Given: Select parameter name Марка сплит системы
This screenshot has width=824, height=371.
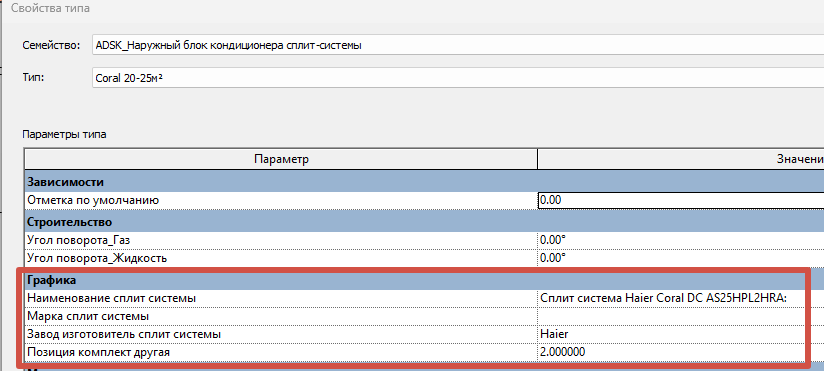Looking at the screenshot, I should [x=88, y=316].
